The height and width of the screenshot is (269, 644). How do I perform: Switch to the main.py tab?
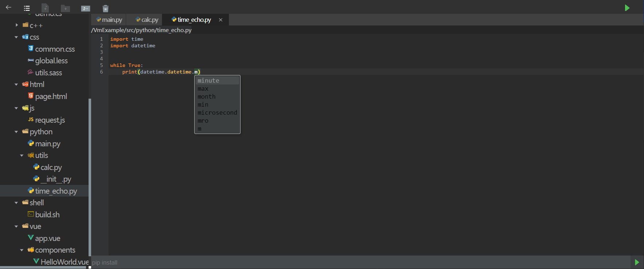(x=109, y=20)
